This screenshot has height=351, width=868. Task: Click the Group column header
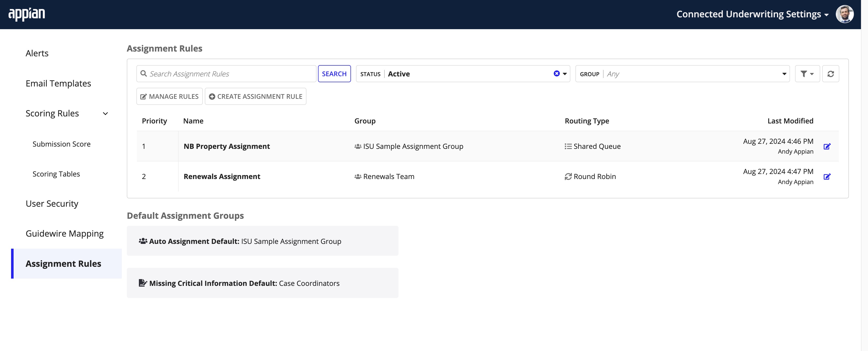click(x=365, y=121)
